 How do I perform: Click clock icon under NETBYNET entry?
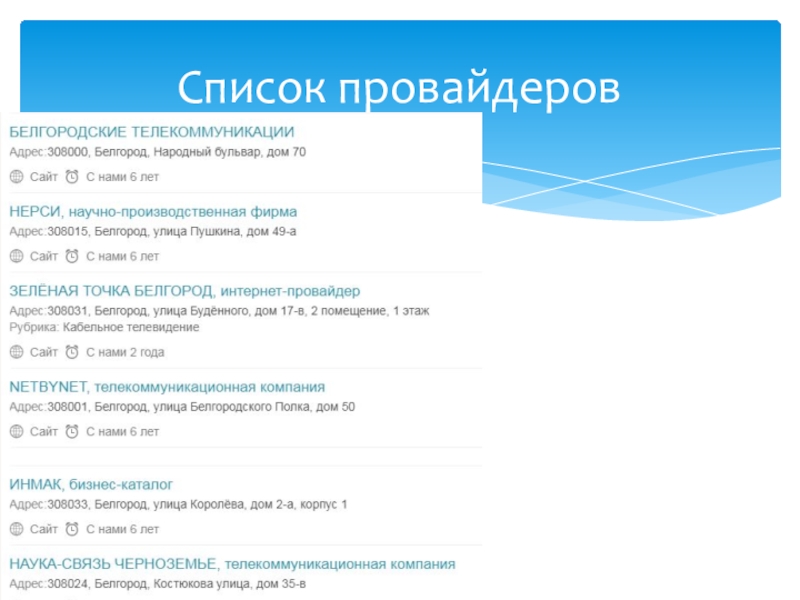pos(72,432)
